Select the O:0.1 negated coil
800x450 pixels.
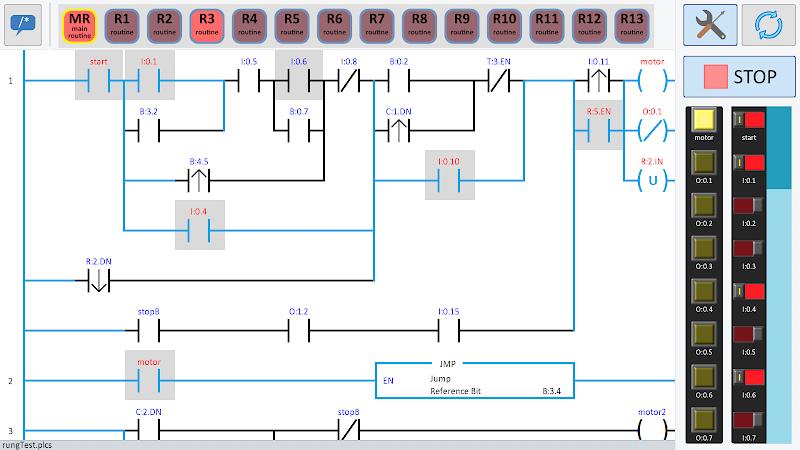point(653,131)
